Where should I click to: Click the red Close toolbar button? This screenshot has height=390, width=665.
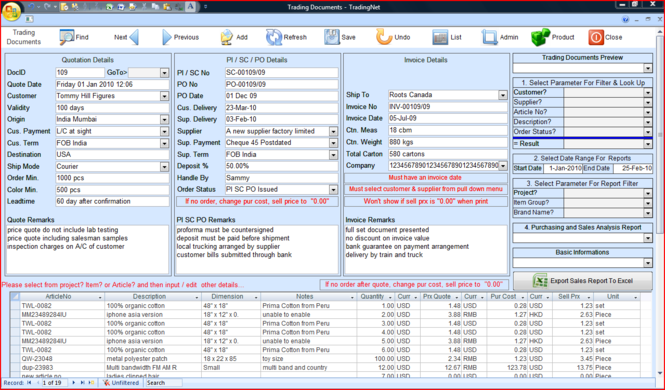tap(605, 37)
